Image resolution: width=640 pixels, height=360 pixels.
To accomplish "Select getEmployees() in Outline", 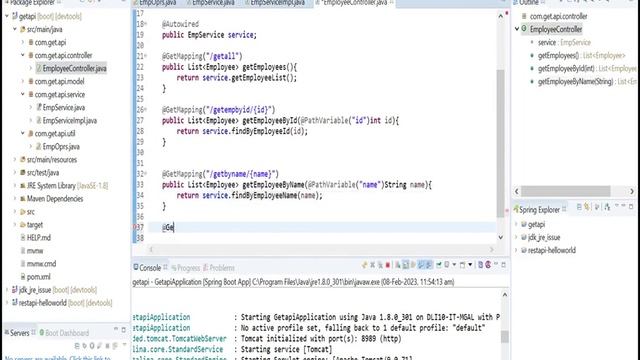I will tap(558, 56).
